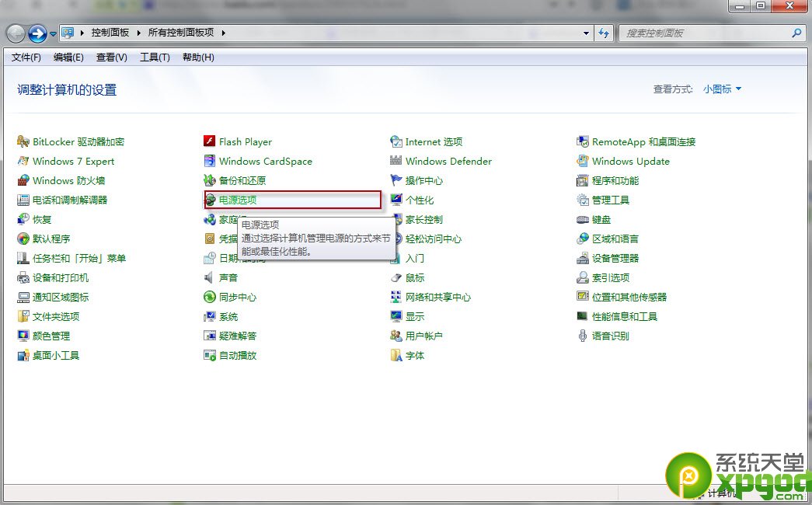
Task: Click the address bar refresh button
Action: click(x=605, y=33)
